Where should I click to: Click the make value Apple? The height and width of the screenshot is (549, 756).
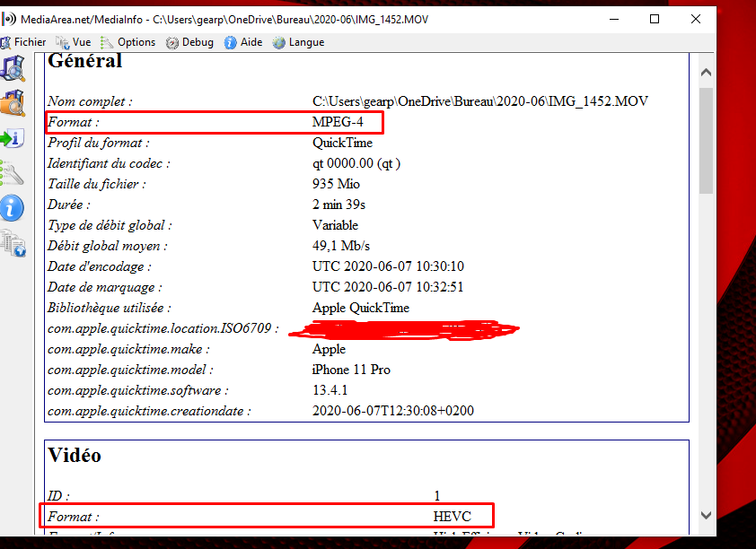pyautogui.click(x=329, y=349)
